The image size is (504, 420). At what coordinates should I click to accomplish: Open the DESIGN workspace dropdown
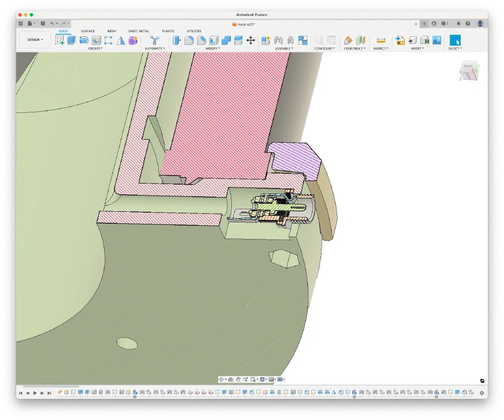click(35, 40)
